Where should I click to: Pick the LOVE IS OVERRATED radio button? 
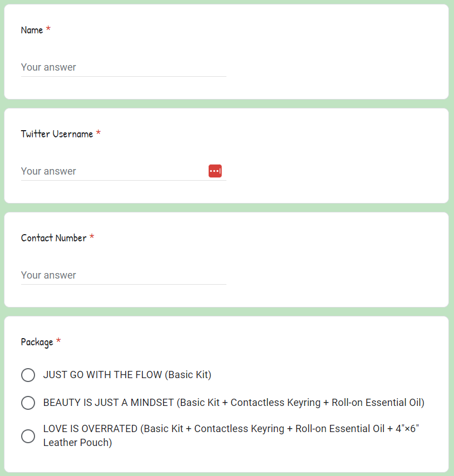tap(28, 436)
